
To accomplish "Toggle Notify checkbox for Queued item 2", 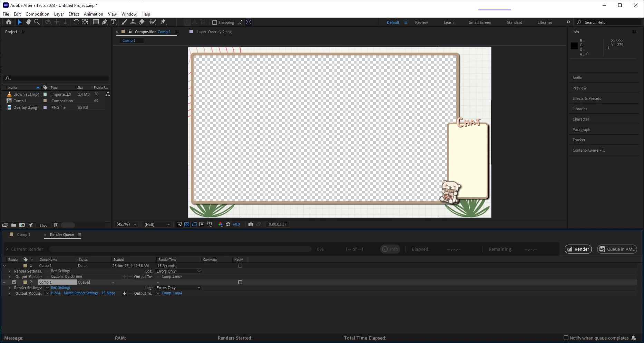I will 240,282.
